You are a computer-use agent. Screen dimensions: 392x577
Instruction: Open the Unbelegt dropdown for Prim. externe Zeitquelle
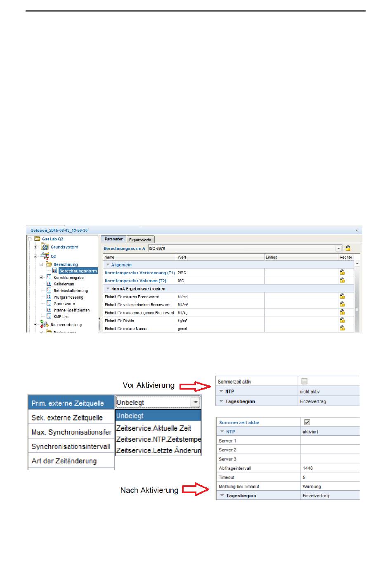(195, 402)
